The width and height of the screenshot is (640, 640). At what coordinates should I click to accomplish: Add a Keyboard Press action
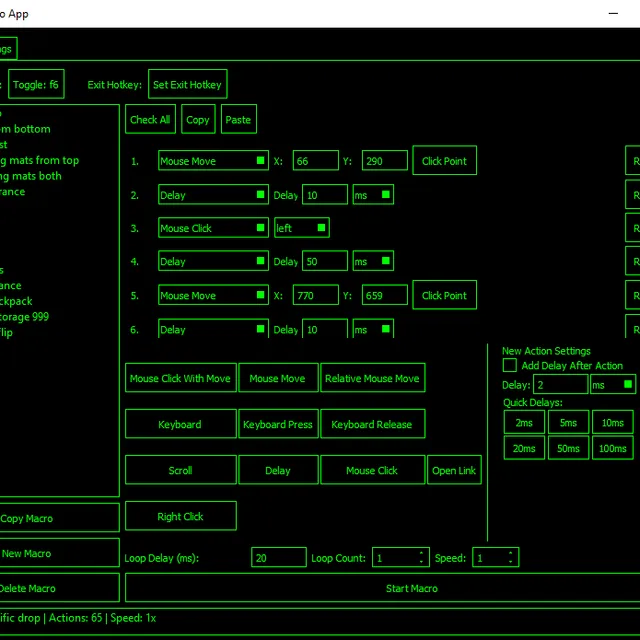[278, 424]
